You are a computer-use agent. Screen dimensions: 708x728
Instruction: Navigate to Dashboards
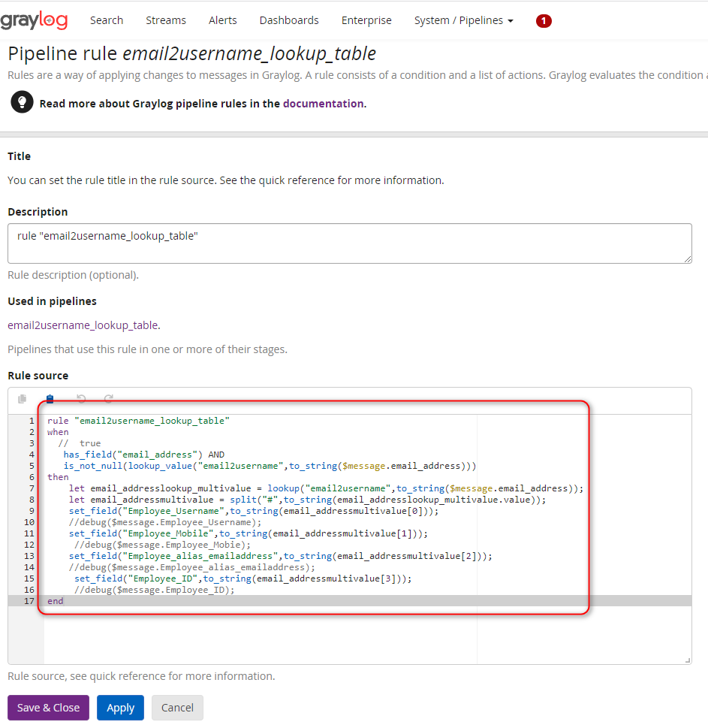[289, 20]
